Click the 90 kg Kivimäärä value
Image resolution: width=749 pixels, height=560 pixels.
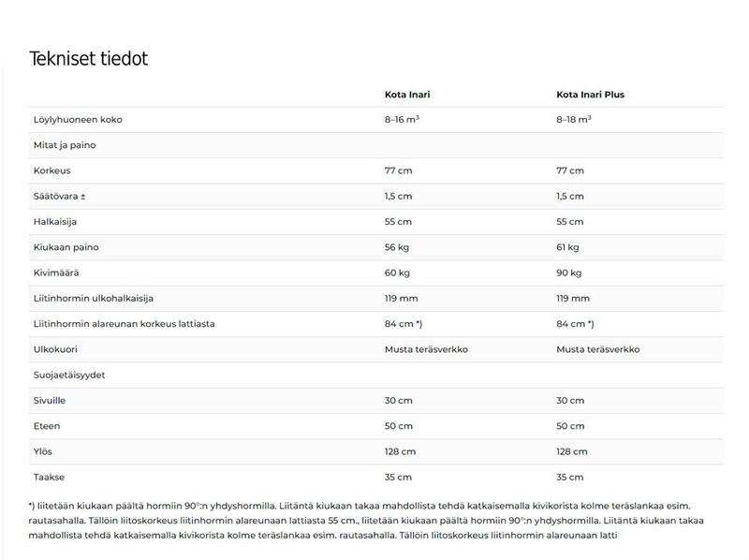pos(568,273)
